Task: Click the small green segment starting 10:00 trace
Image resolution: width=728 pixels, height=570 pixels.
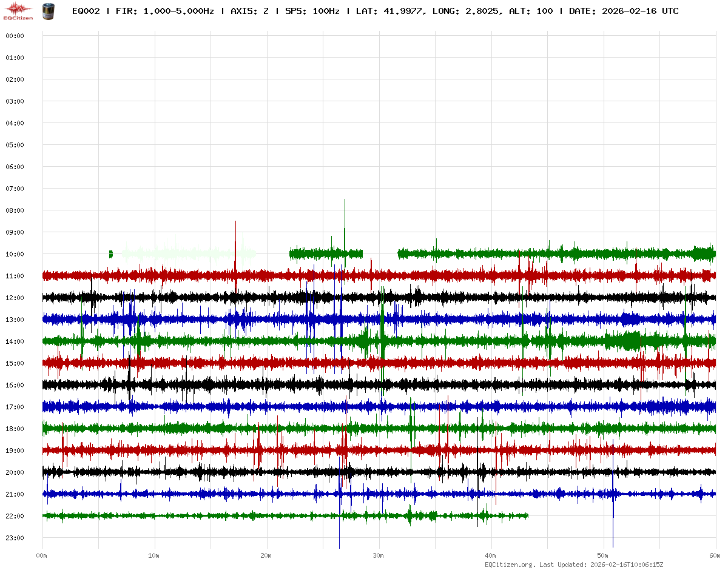Action: [111, 254]
